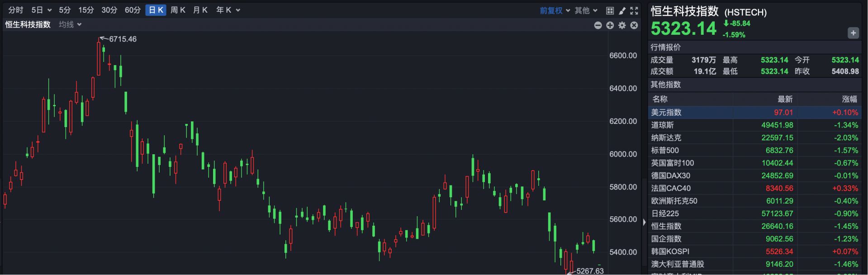Viewport: 868px width, 275px height.
Task: Zoom out the chart with minus icon
Action: pyautogui.click(x=598, y=25)
